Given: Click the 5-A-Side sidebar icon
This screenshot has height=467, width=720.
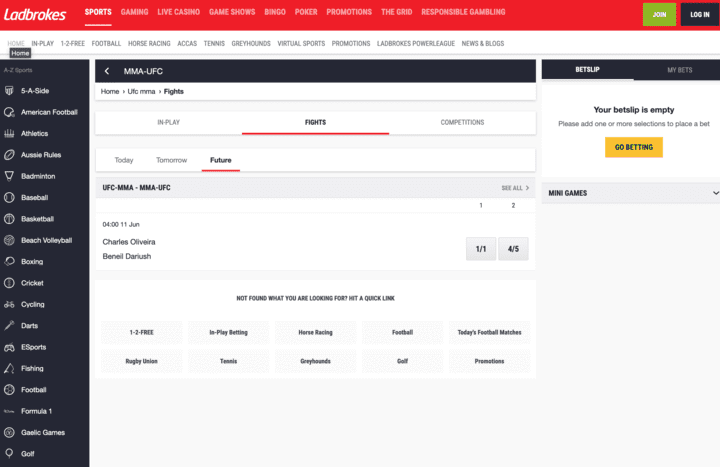Looking at the screenshot, I should (x=9, y=90).
